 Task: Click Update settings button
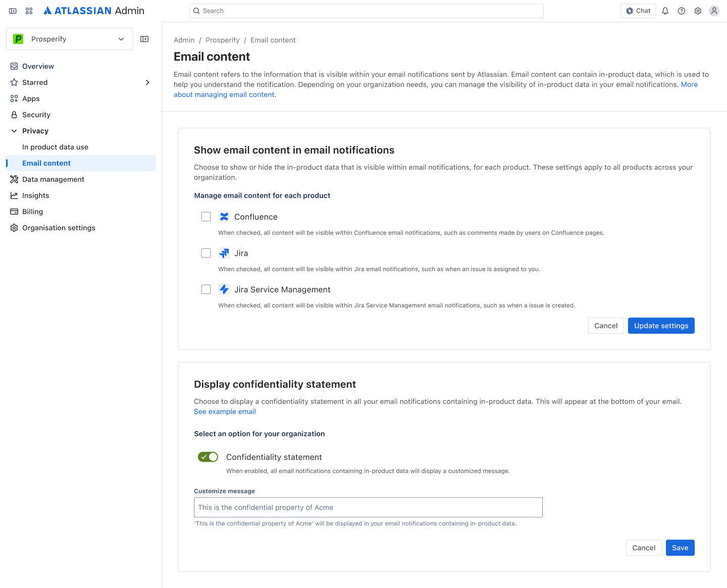coord(661,326)
